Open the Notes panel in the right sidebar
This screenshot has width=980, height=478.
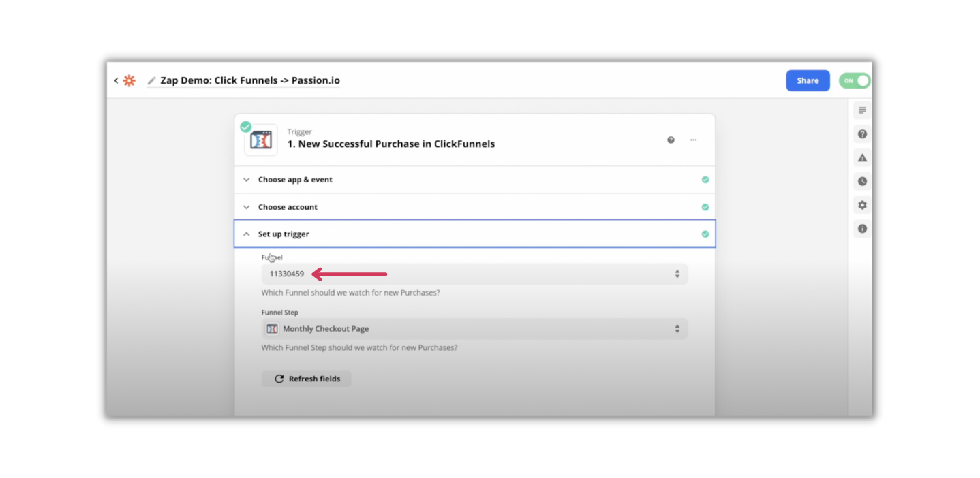(861, 110)
